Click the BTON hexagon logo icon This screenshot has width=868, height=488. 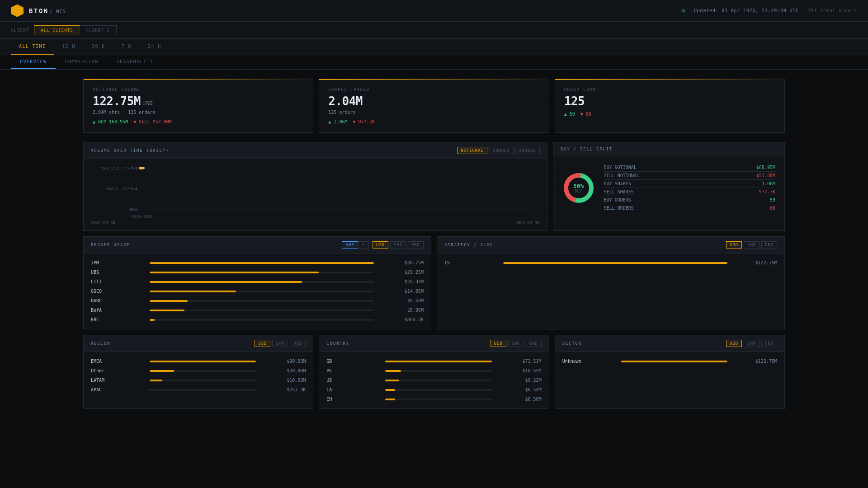17,11
